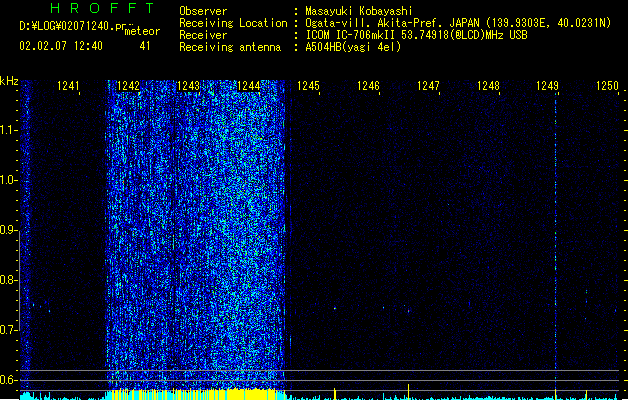Click the meteor count value 41
The width and height of the screenshot is (629, 400).
click(145, 46)
